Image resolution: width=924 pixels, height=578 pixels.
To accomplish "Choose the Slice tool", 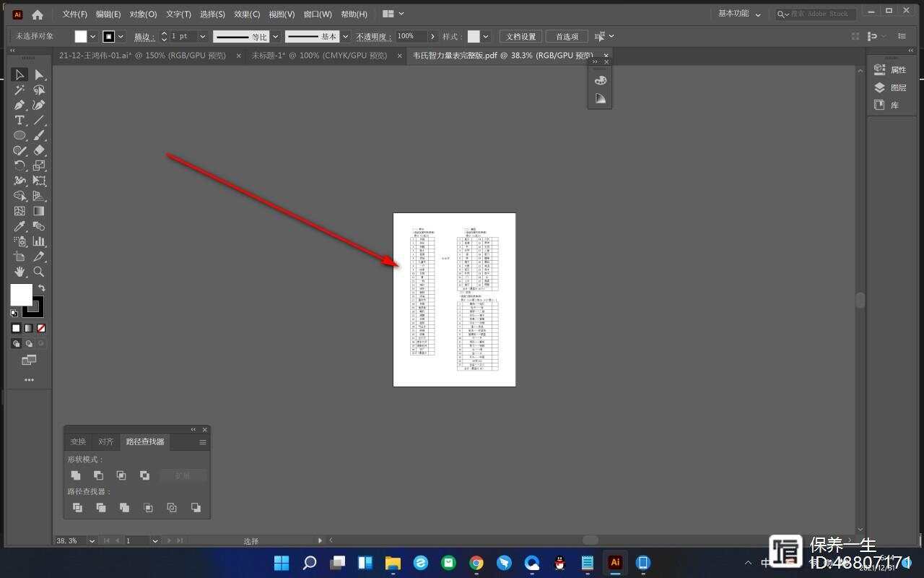I will 39,257.
